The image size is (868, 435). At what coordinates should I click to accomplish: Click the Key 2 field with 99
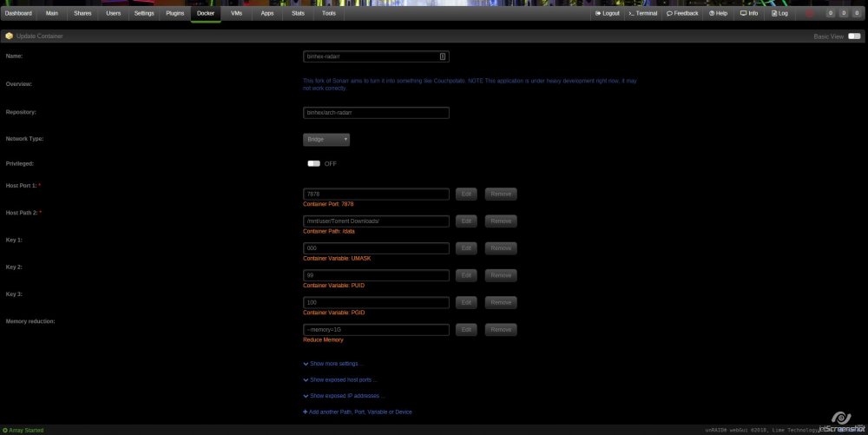[376, 275]
